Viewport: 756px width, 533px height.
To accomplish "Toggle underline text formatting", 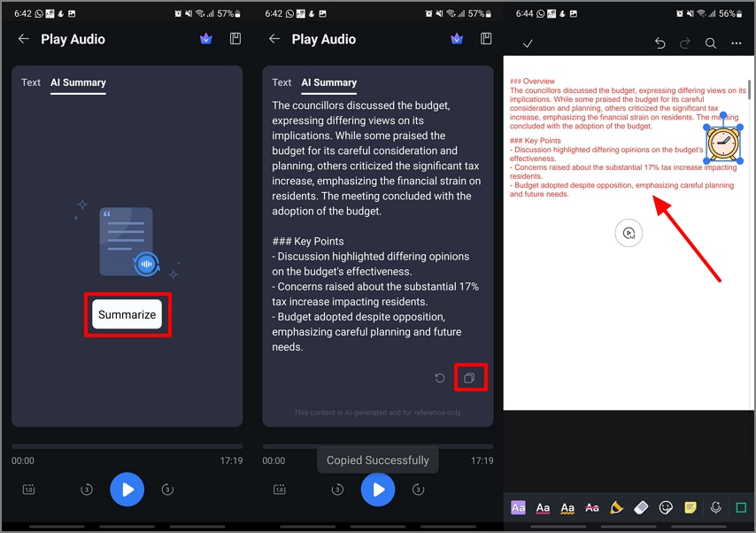I will tap(543, 507).
